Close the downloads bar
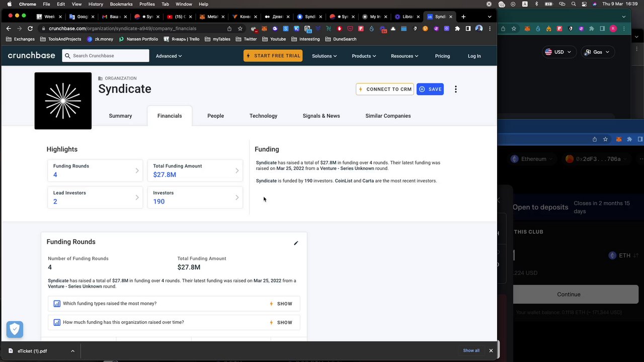The width and height of the screenshot is (644, 362). pyautogui.click(x=491, y=350)
